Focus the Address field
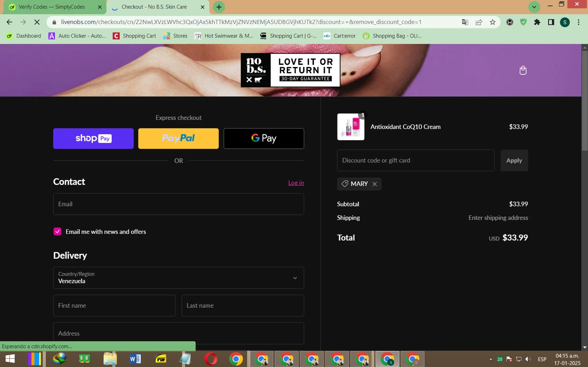The height and width of the screenshot is (367, 588). (x=178, y=333)
